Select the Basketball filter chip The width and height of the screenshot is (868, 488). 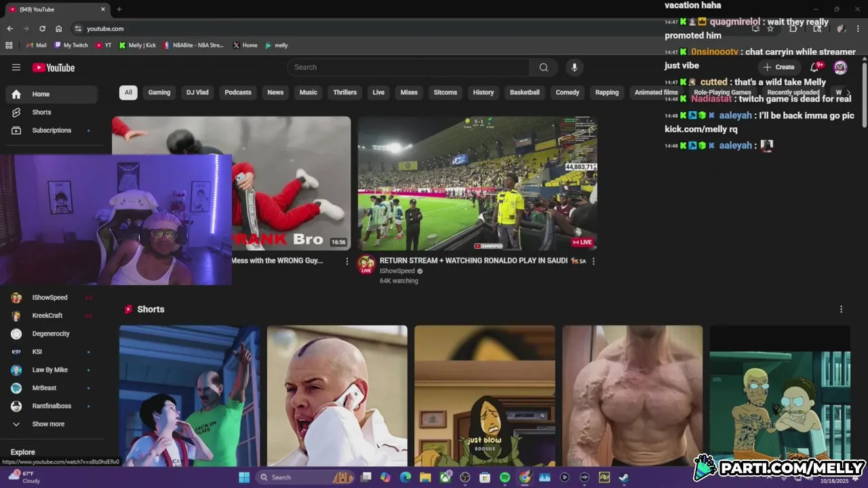pyautogui.click(x=525, y=92)
